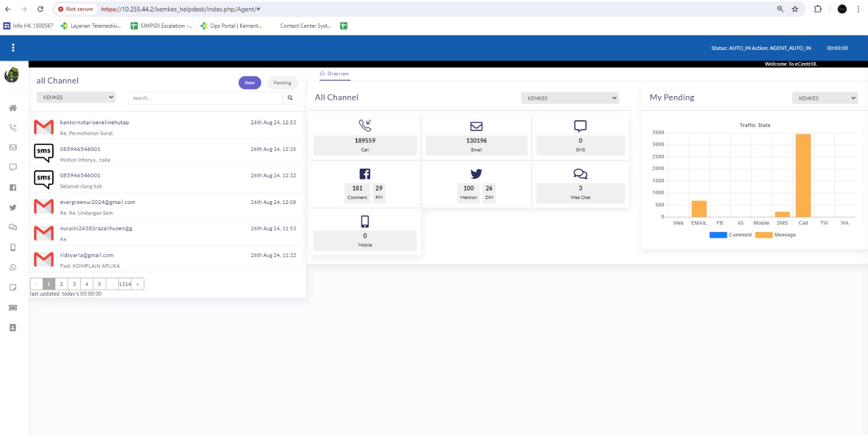868x435 pixels.
Task: Toggle the New filter in all Channel
Action: [250, 83]
